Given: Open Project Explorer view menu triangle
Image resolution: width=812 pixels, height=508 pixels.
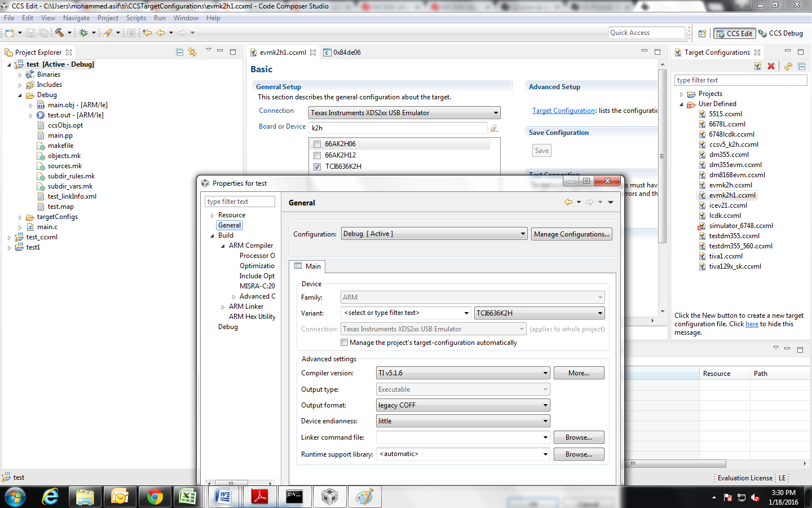Looking at the screenshot, I should pos(208,50).
